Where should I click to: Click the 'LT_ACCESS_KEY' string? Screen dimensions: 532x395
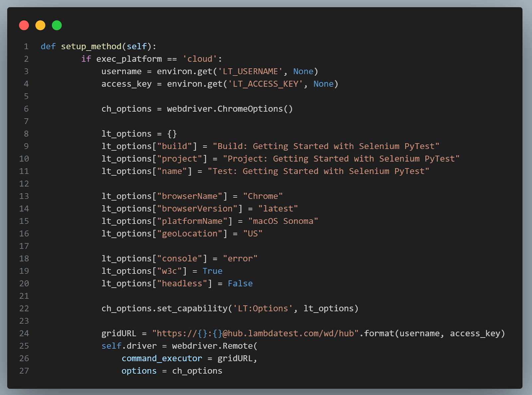(x=265, y=84)
